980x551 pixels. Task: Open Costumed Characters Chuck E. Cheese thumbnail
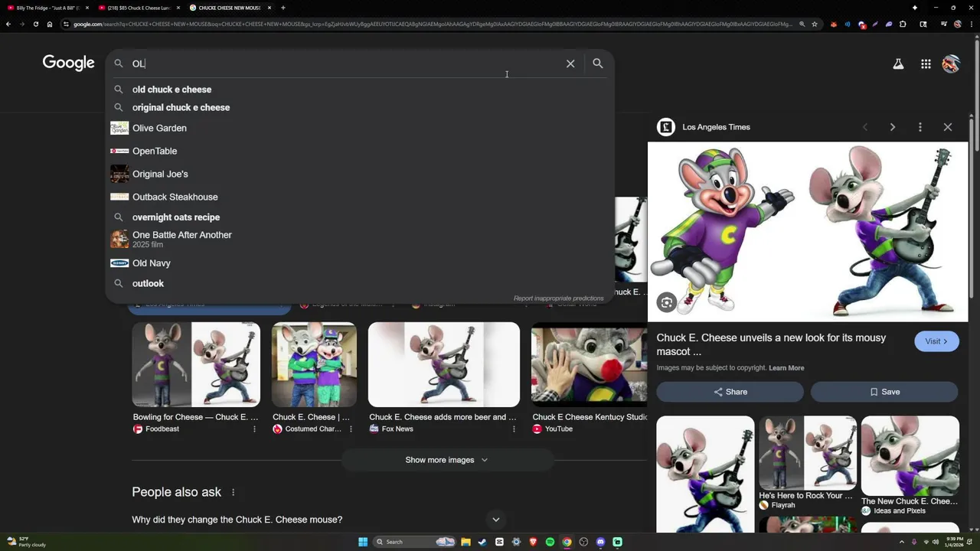[314, 364]
